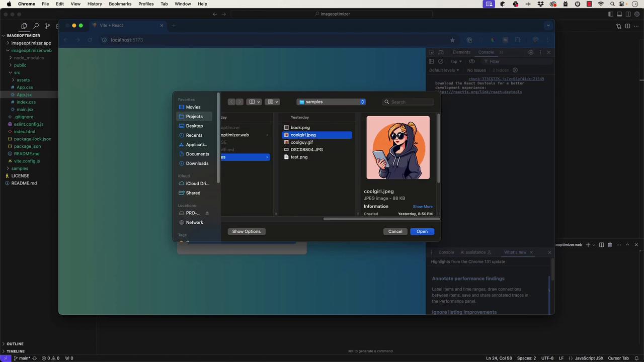The height and width of the screenshot is (362, 644).
Task: Open the Shared location in the dialog
Action: pos(193,193)
